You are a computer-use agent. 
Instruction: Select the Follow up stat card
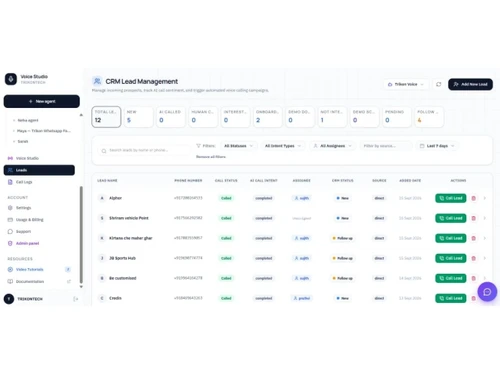point(429,117)
